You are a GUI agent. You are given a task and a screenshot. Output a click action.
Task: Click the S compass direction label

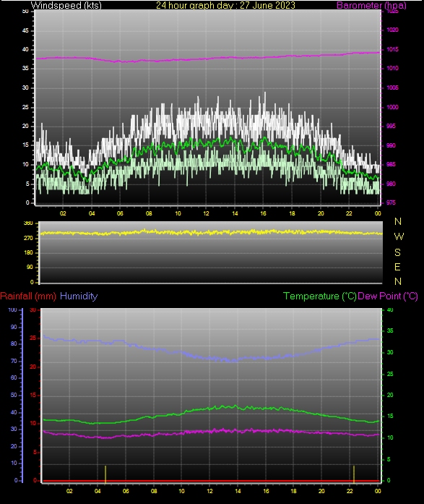[x=398, y=252]
